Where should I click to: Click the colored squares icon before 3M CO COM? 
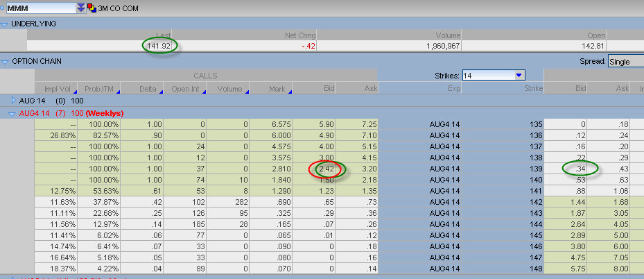click(92, 8)
